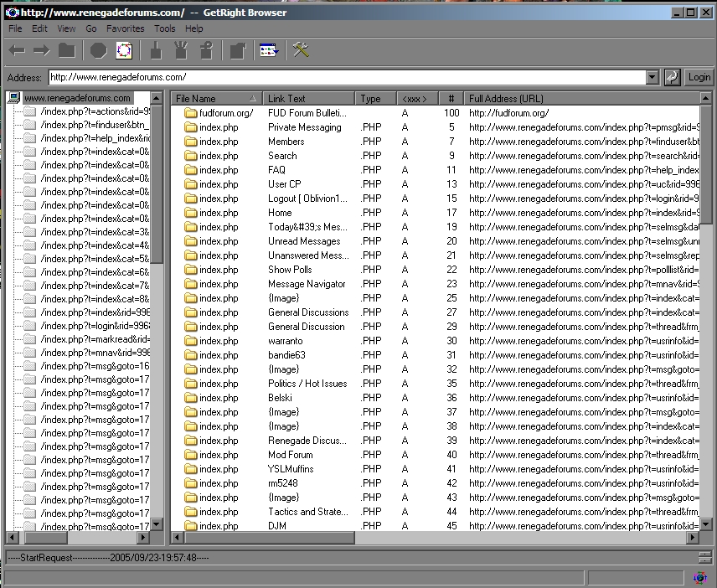Click the Forward arrow toolbar icon
The width and height of the screenshot is (717, 588).
click(42, 51)
